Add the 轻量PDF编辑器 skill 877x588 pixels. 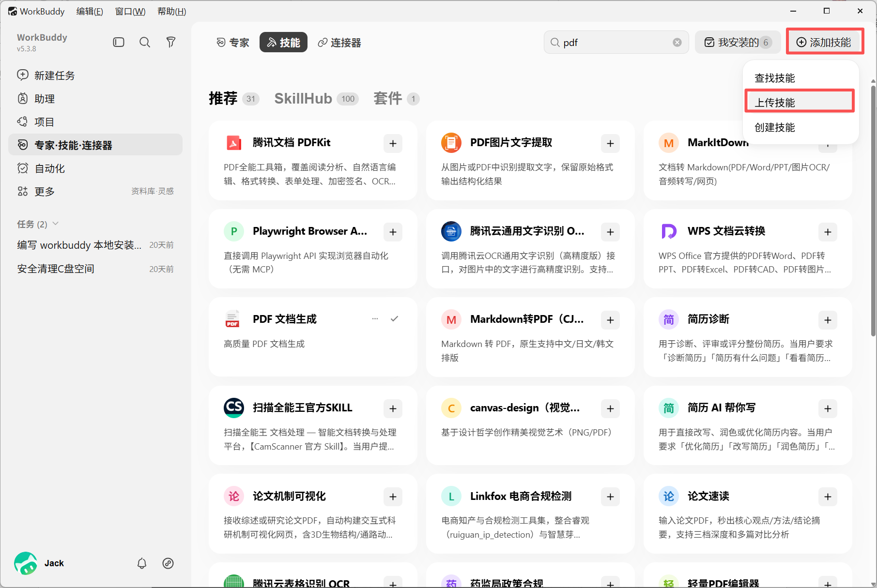pos(828,583)
